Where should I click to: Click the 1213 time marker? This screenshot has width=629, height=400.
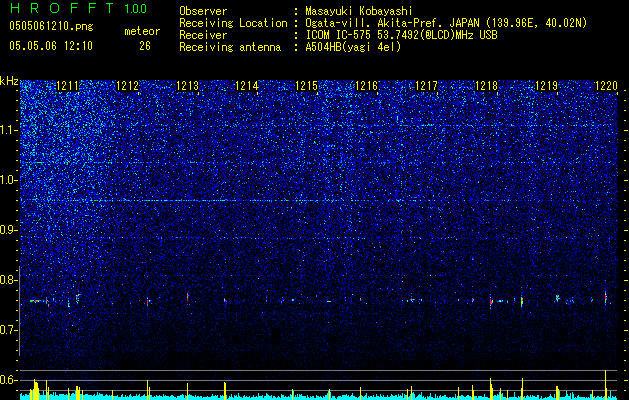pos(187,86)
